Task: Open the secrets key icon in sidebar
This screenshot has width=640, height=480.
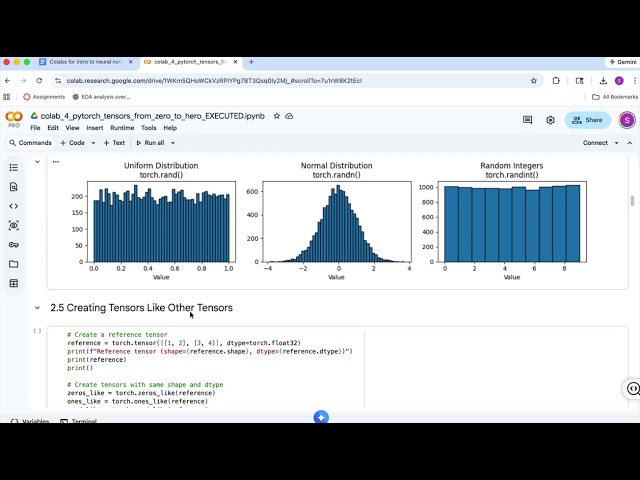Action: pos(13,245)
